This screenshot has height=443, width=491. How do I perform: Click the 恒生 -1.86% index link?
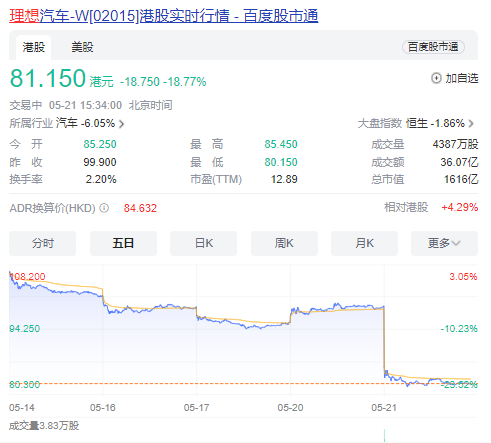pyautogui.click(x=435, y=123)
